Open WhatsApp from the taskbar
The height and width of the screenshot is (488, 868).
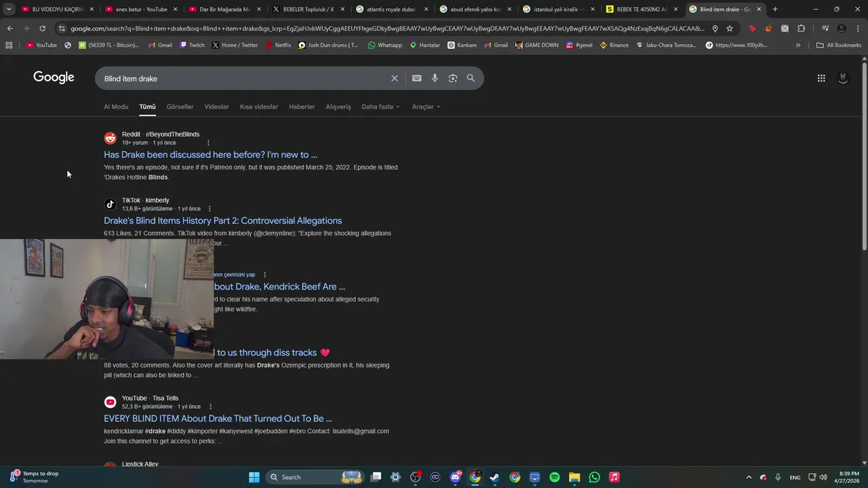click(x=595, y=477)
